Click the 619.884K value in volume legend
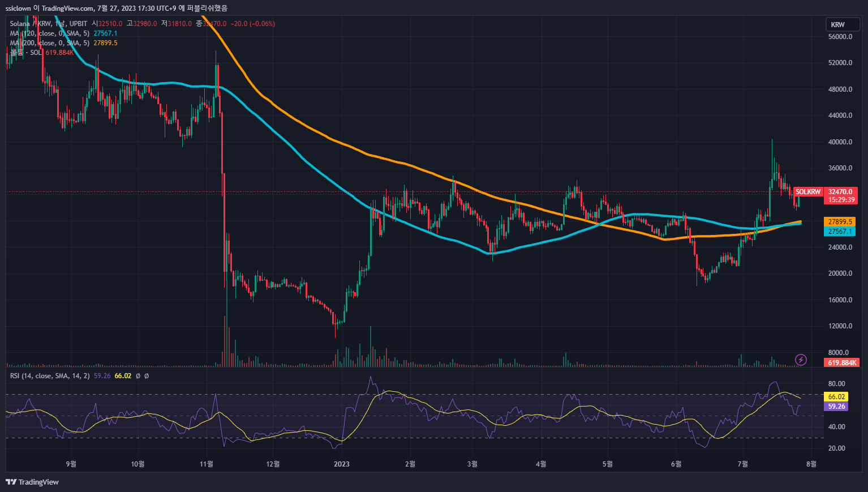Image resolution: width=868 pixels, height=492 pixels. pyautogui.click(x=60, y=53)
